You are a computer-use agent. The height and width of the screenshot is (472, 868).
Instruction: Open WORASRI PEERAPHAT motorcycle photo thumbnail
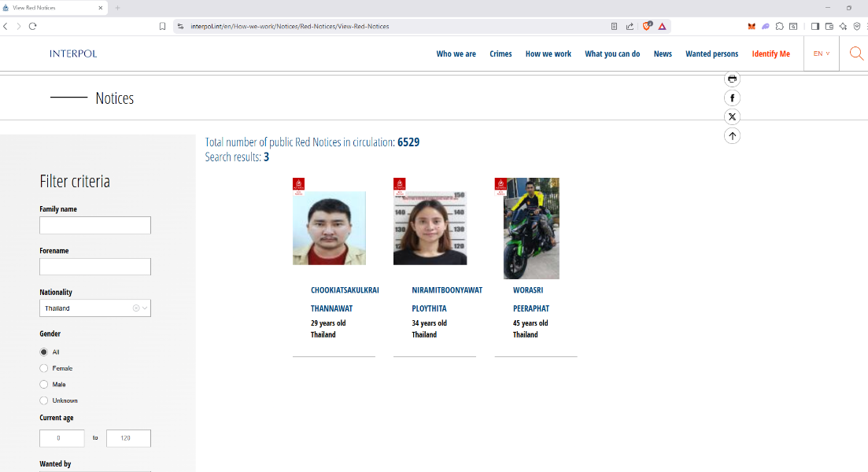pos(531,229)
